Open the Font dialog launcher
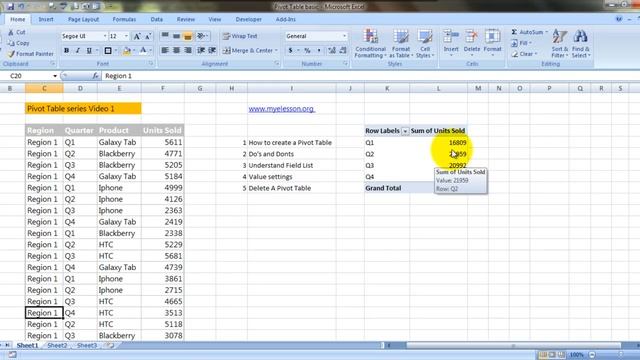Viewport: 640px width, 360px height. click(x=151, y=64)
